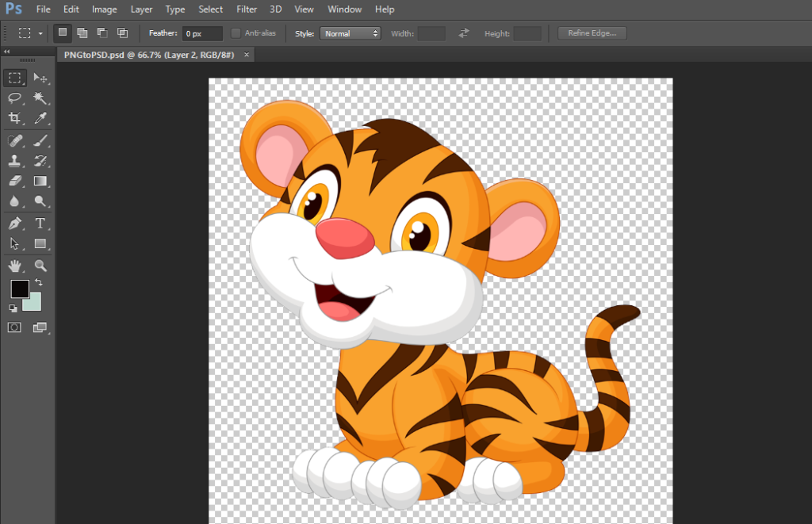Collapse the tools panel with double arrows

click(x=7, y=52)
